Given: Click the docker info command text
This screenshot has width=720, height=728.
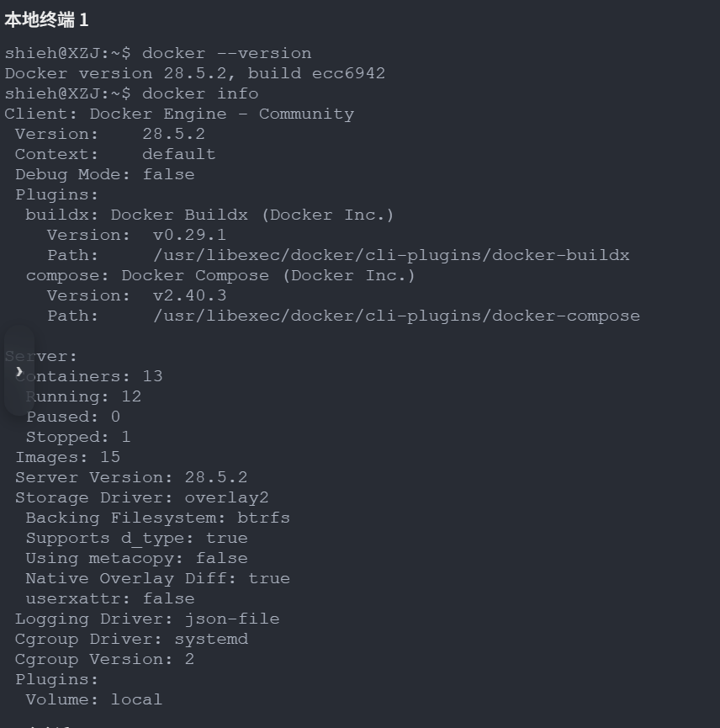Looking at the screenshot, I should coord(199,93).
